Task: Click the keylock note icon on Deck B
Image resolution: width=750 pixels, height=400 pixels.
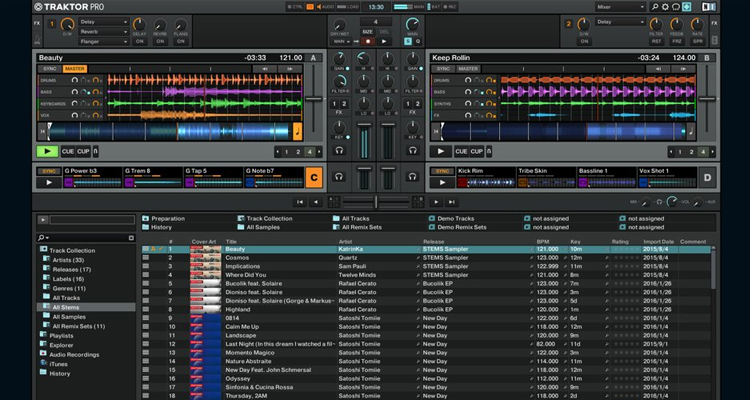Action: (691, 132)
